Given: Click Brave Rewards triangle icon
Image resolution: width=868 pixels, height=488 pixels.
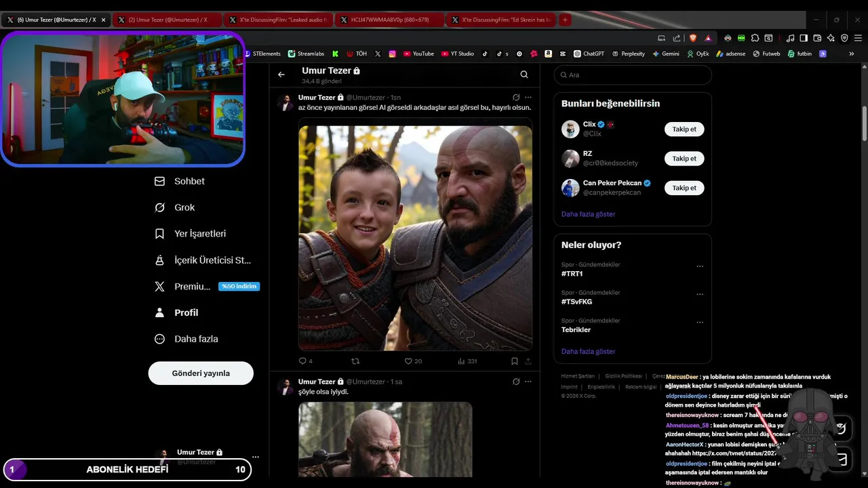Looking at the screenshot, I should click(708, 38).
